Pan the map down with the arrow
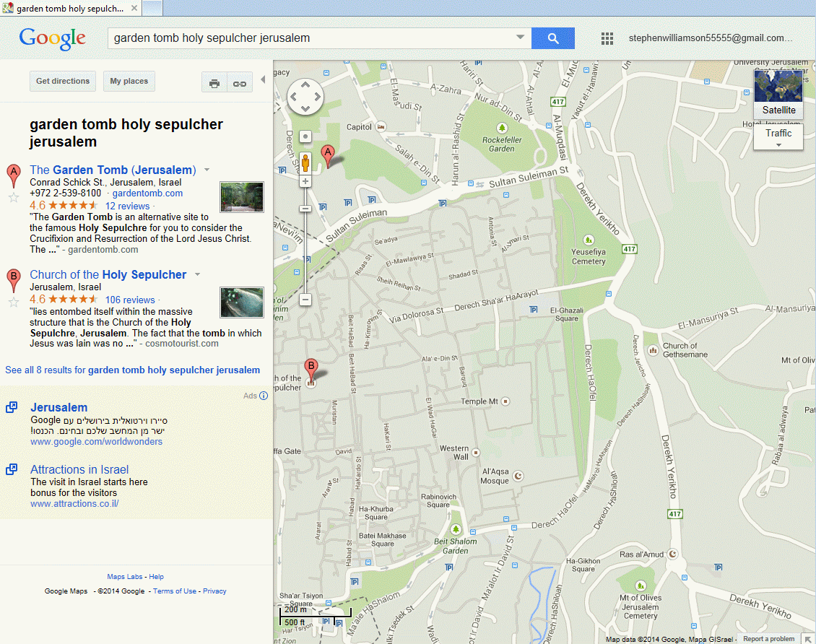This screenshot has height=644, width=816. 305,108
